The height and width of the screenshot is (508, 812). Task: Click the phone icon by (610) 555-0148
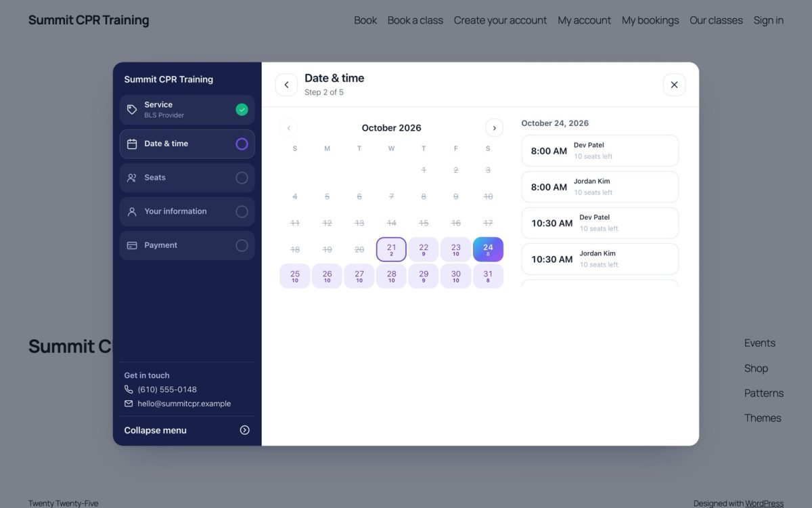[129, 389]
